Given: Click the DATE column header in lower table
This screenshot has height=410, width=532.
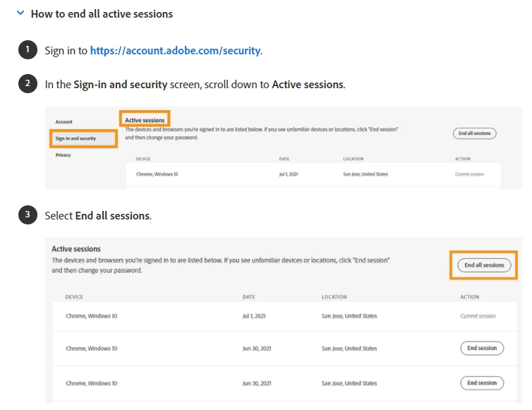Looking at the screenshot, I should pos(248,297).
